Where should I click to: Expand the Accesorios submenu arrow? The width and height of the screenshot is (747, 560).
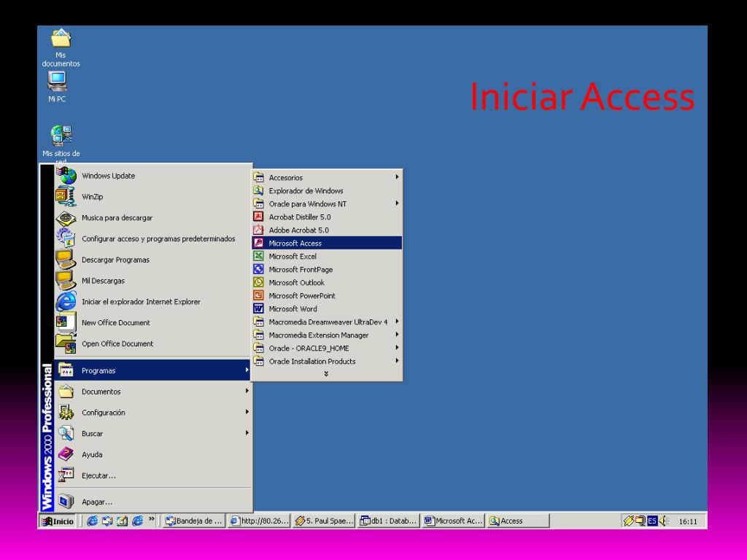[x=397, y=177]
